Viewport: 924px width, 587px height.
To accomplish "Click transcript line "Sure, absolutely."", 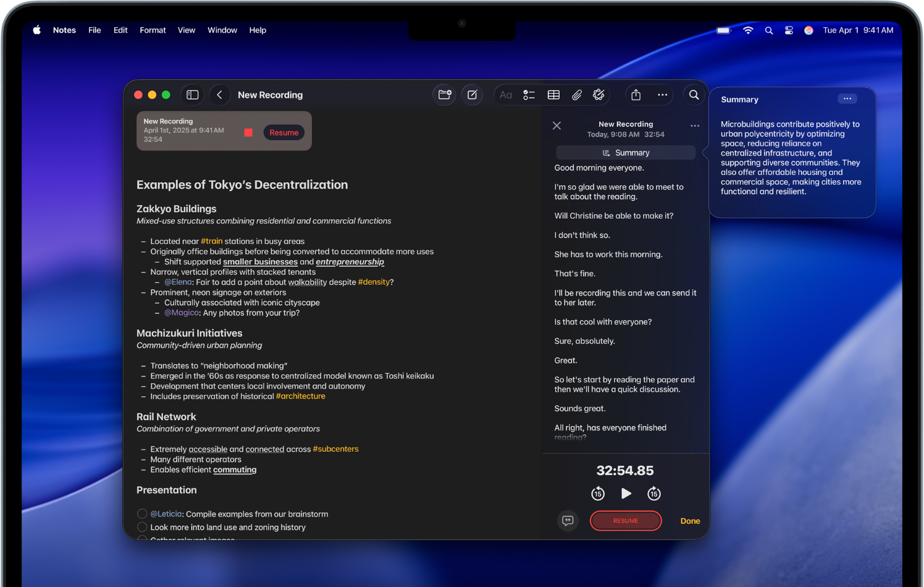I will (584, 341).
